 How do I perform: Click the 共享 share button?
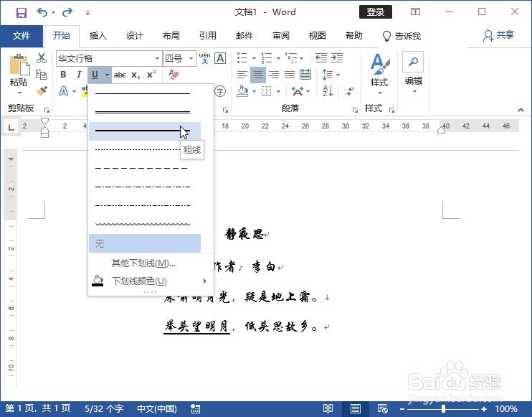point(499,35)
